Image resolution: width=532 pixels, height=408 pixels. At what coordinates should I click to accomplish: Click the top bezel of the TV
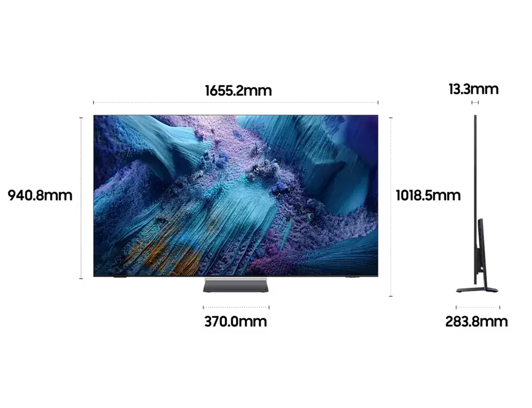(237, 115)
